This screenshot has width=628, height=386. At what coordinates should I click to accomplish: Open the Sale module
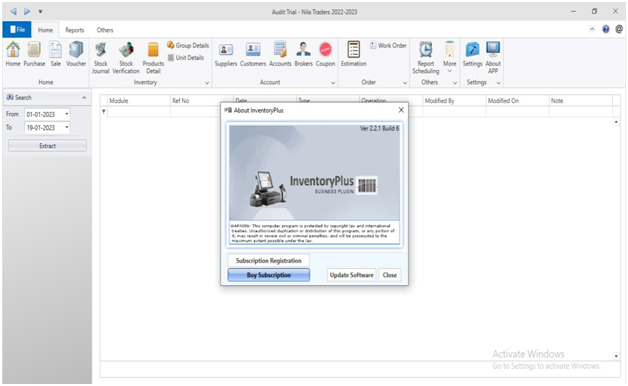click(55, 54)
